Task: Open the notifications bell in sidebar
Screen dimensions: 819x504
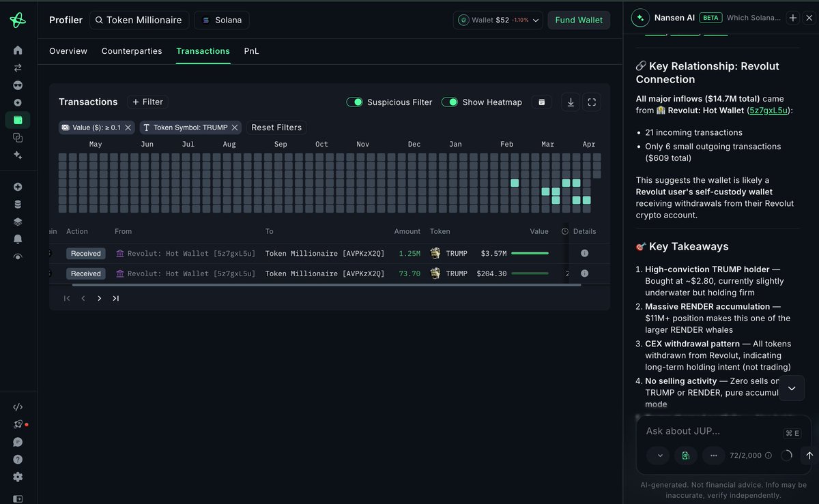Action: [x=18, y=239]
